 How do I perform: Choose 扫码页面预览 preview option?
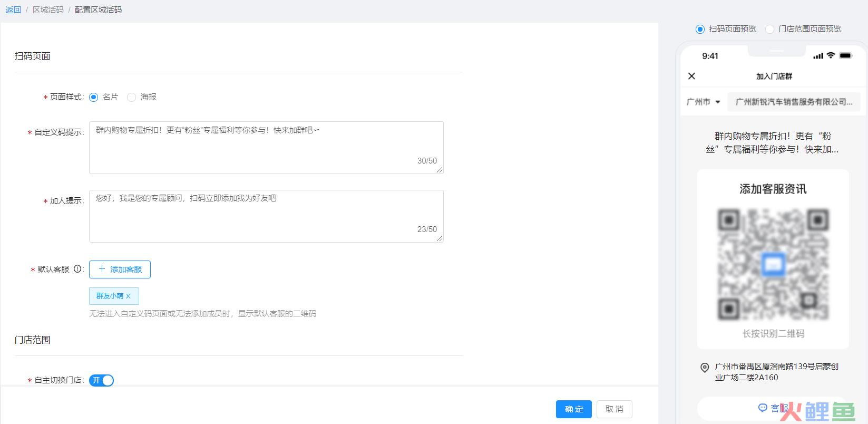[700, 29]
